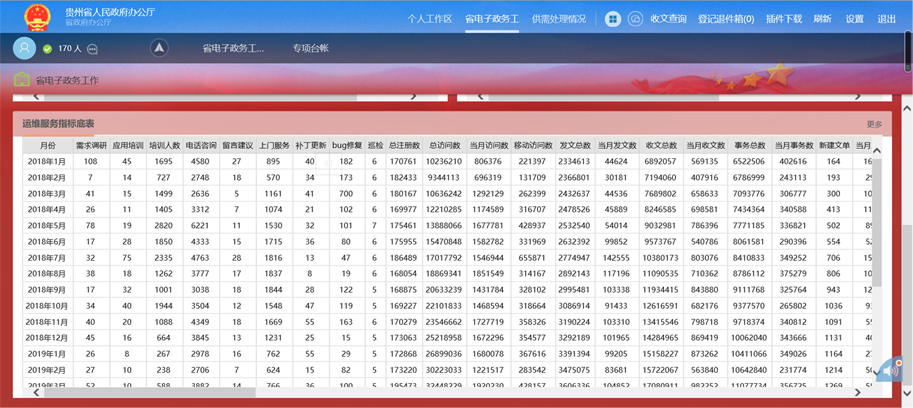
Task: Open the user avatar profile
Action: 25,48
